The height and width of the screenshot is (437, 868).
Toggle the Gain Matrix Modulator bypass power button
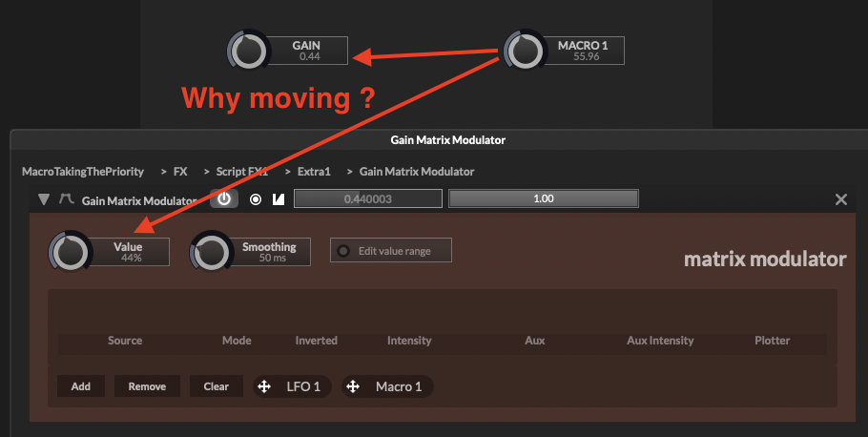[224, 199]
